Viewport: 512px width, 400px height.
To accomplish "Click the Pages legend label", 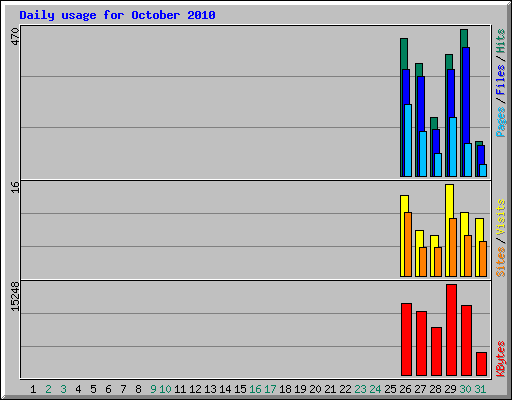I will (500, 122).
